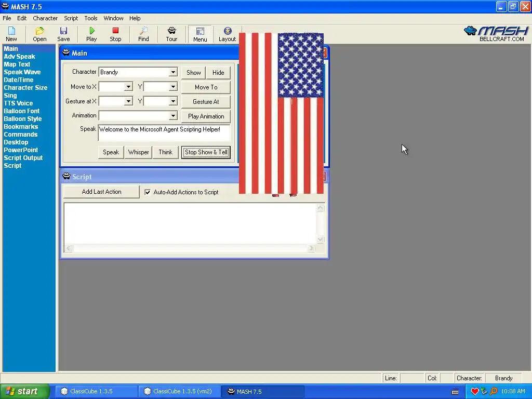This screenshot has height=399, width=532.
Task: Open the Find tool in toolbar
Action: click(143, 34)
